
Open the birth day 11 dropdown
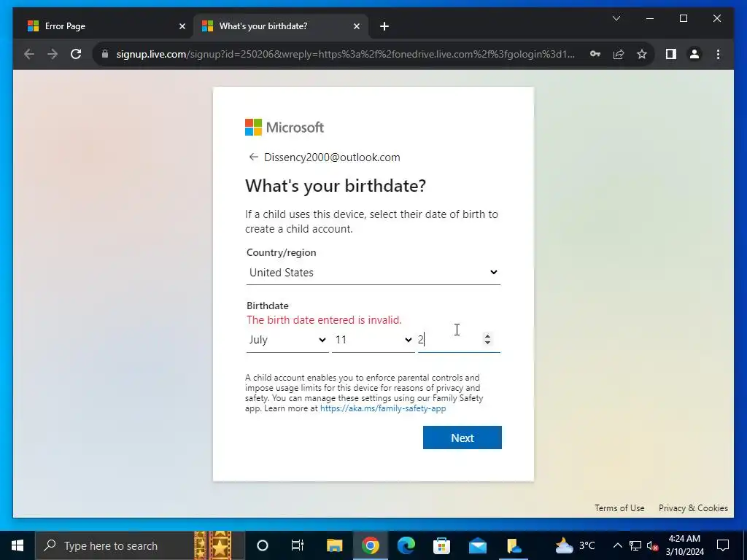(x=373, y=340)
